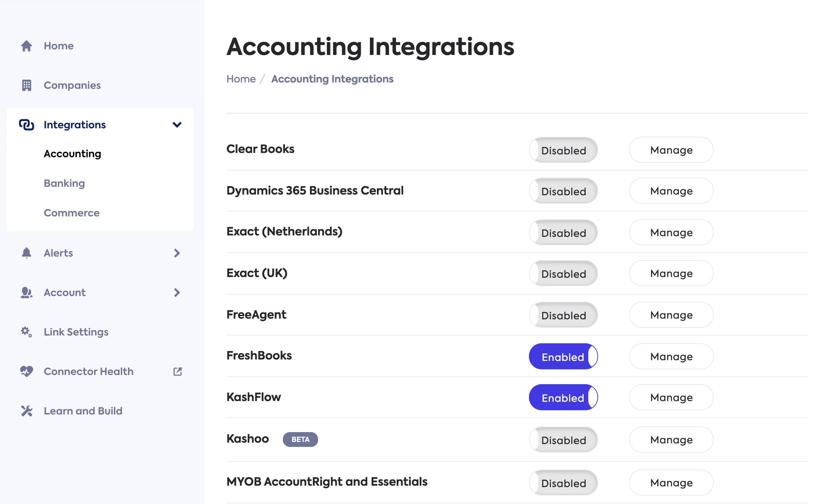Enable Dynamics 365 Business Central integration

pos(563,191)
